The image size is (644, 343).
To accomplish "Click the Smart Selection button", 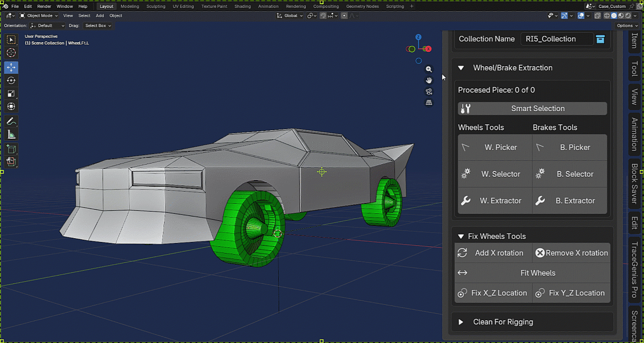I will coord(532,109).
